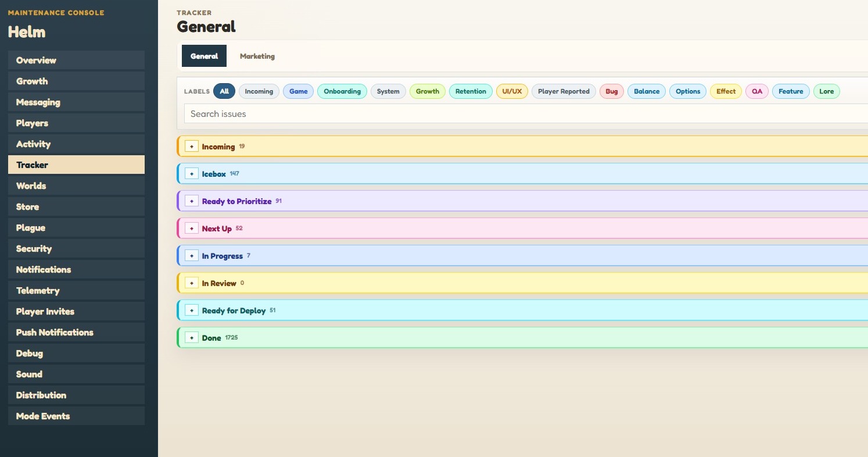Viewport: 868px width, 457px height.
Task: Open Mode Events in the sidebar
Action: tap(76, 416)
